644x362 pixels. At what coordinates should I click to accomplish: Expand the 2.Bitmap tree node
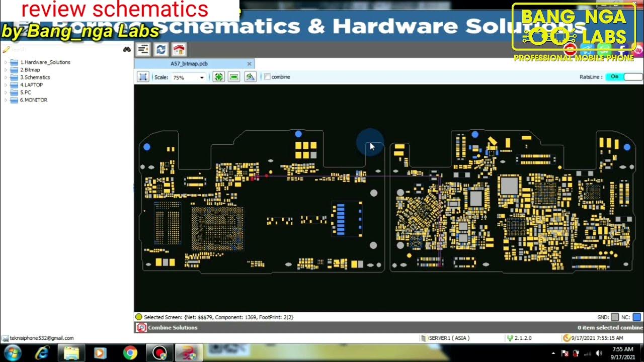pyautogui.click(x=6, y=70)
